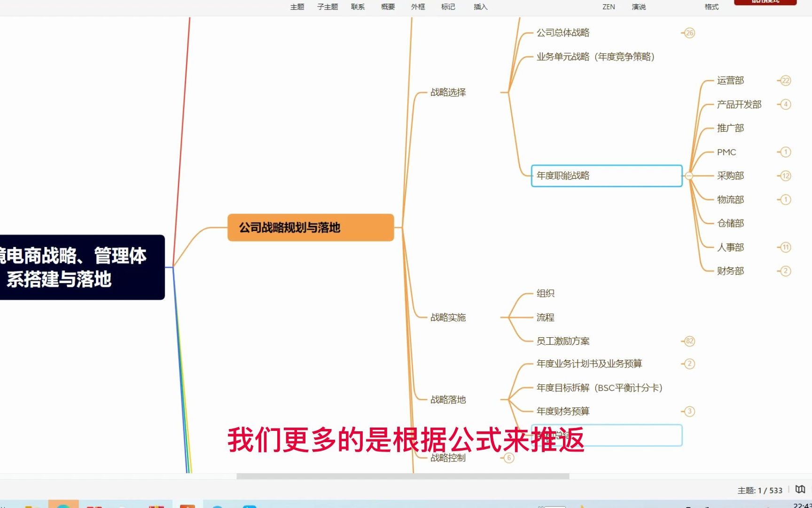Click the 格式 (Format) button
This screenshot has height=508, width=812.
click(711, 7)
